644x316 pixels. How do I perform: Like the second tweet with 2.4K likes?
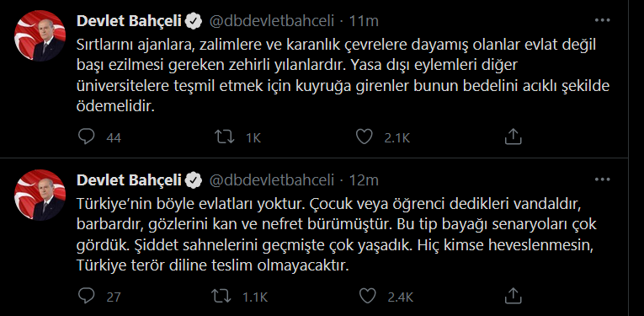point(368,296)
